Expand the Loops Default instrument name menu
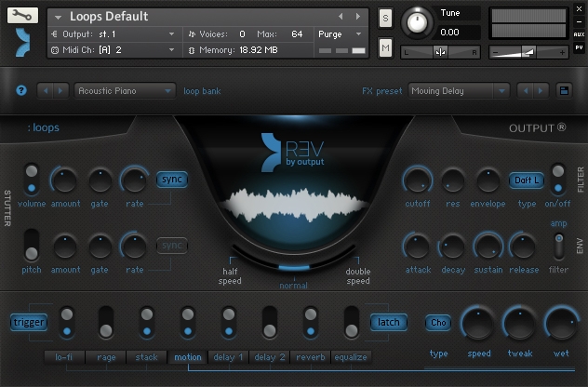 tap(58, 17)
